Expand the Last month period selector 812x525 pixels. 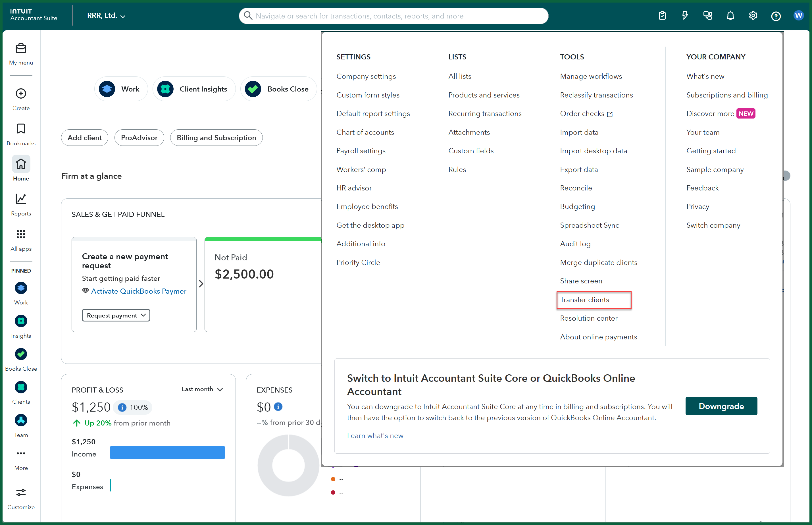pyautogui.click(x=202, y=389)
